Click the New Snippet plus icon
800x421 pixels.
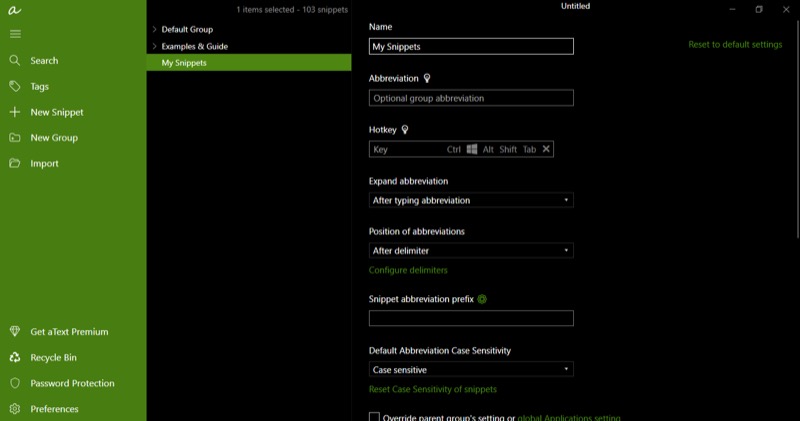pos(15,112)
